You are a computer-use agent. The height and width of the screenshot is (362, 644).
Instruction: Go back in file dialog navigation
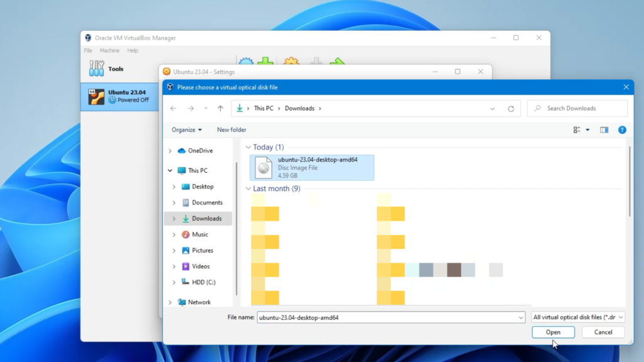(174, 108)
